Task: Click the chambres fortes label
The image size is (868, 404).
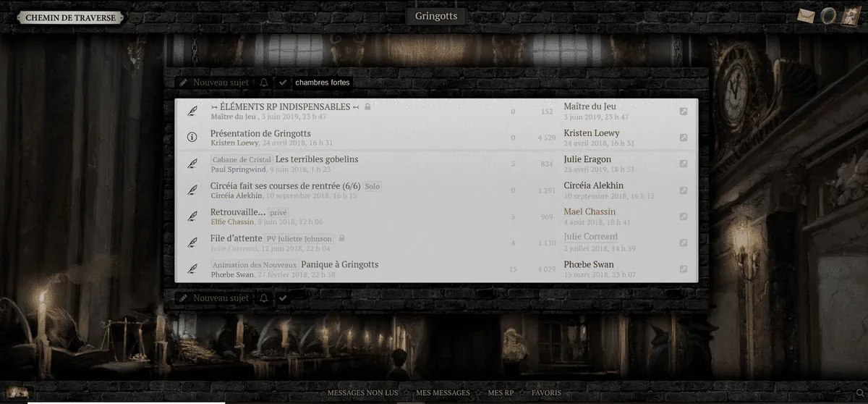Action: [x=323, y=83]
